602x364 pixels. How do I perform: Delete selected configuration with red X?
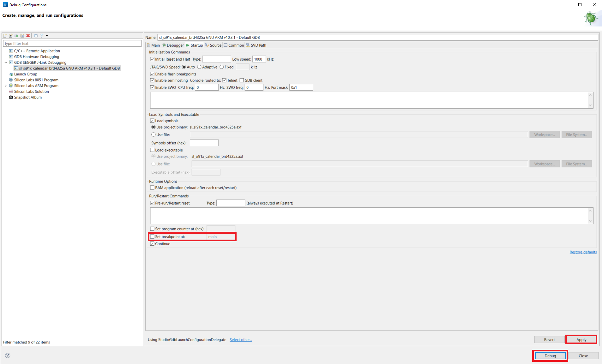[28, 36]
